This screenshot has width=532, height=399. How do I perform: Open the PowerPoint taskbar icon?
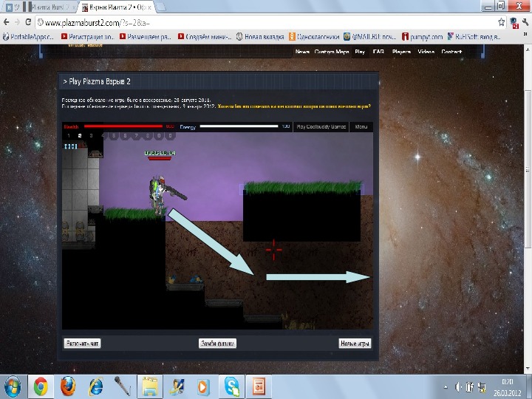(x=259, y=386)
